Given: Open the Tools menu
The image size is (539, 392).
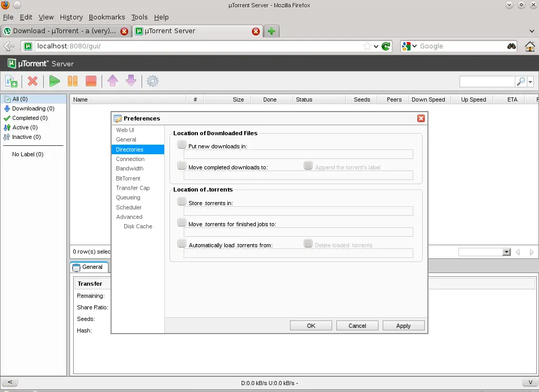Looking at the screenshot, I should 139,17.
